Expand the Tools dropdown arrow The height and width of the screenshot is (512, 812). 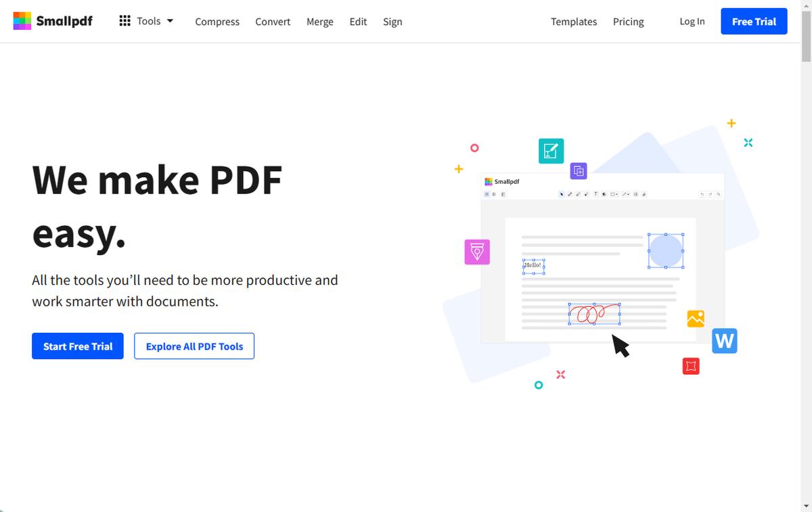coord(170,21)
